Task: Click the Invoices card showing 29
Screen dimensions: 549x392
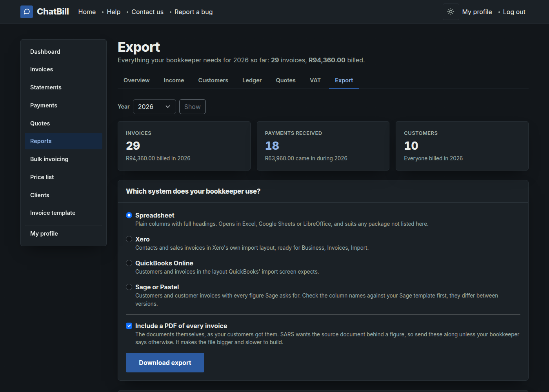Action: [x=184, y=146]
